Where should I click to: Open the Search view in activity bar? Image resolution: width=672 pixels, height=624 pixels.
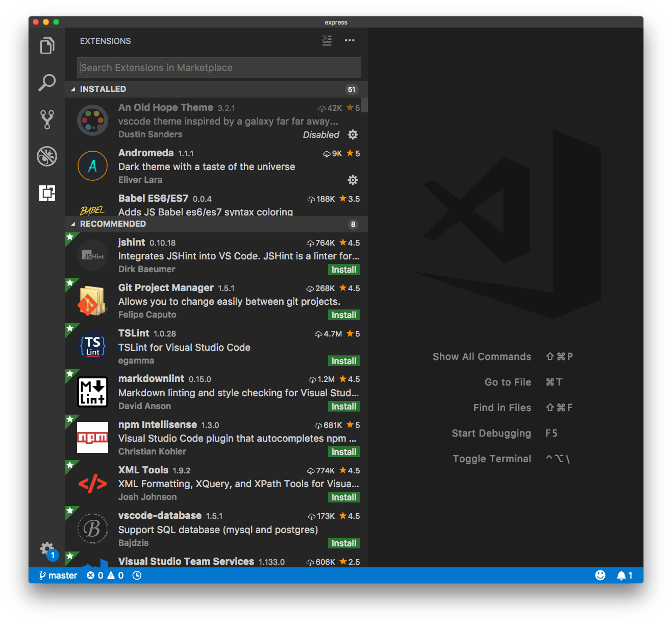(47, 83)
